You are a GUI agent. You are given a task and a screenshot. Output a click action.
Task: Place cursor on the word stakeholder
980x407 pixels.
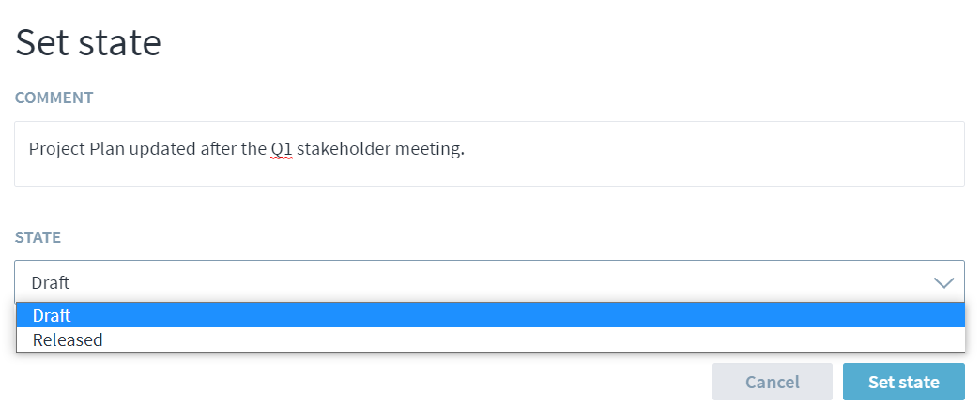(x=343, y=149)
